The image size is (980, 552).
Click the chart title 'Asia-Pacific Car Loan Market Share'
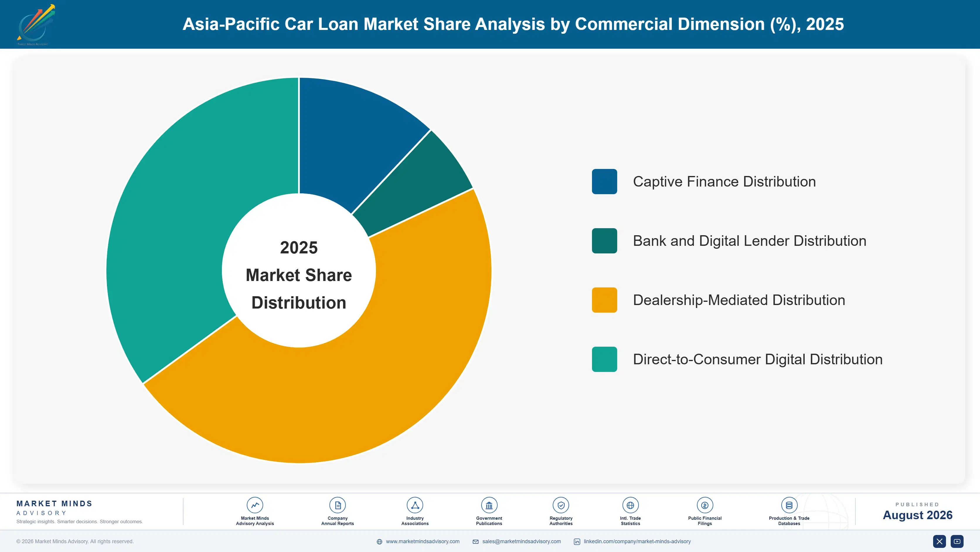[x=513, y=24]
